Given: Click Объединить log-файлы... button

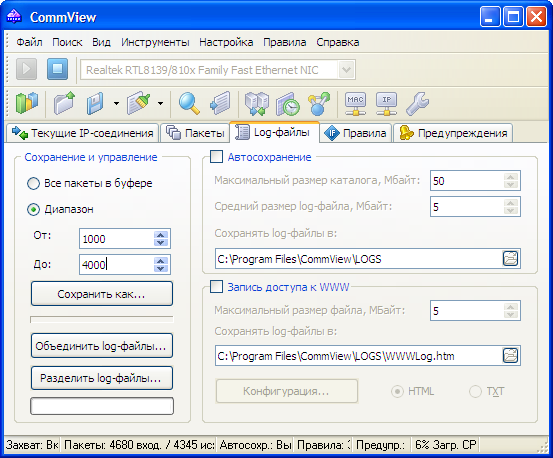Looking at the screenshot, I should pyautogui.click(x=102, y=346).
